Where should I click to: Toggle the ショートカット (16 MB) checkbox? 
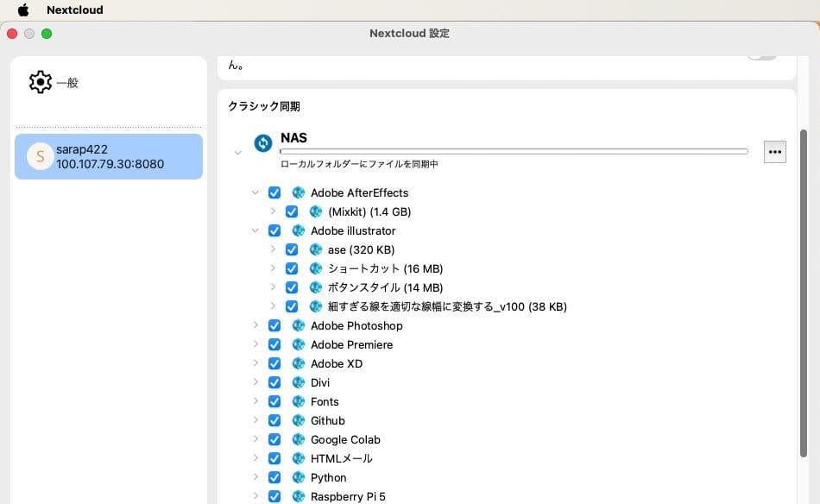[291, 268]
